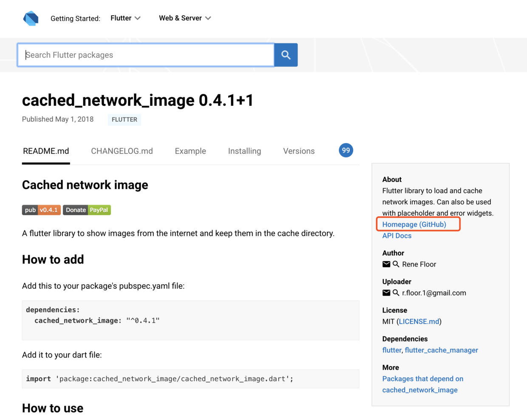
Task: Open the Web & Server dropdown
Action: tap(185, 18)
